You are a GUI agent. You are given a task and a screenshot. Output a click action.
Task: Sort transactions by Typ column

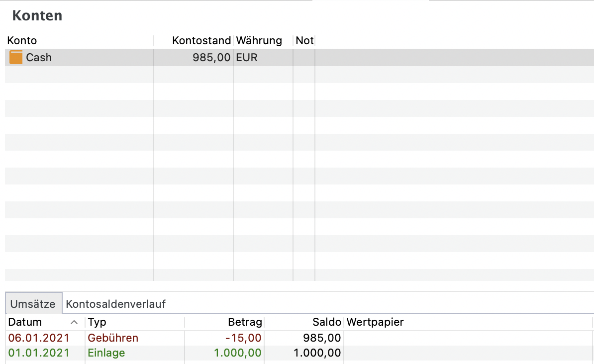click(97, 322)
